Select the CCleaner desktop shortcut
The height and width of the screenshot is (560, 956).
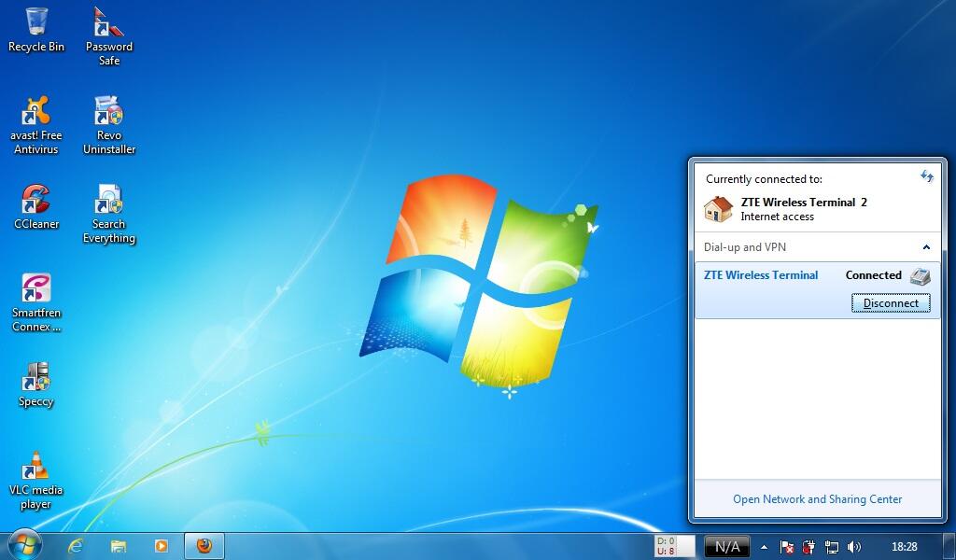[36, 206]
